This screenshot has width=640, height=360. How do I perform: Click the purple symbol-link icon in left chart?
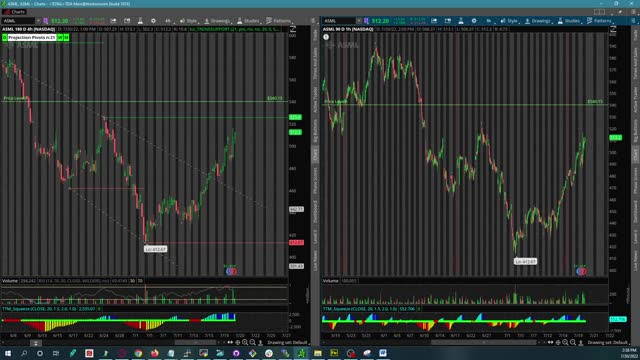[46, 21]
